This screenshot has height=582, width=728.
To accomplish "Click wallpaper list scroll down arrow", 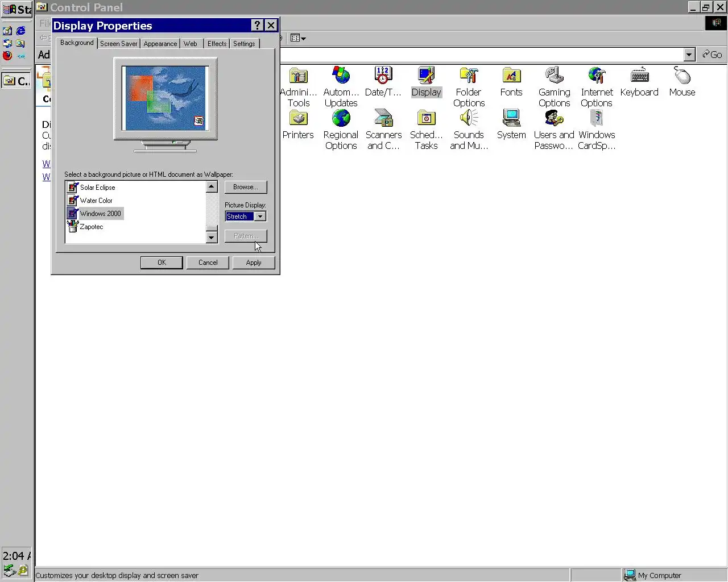I will click(212, 237).
